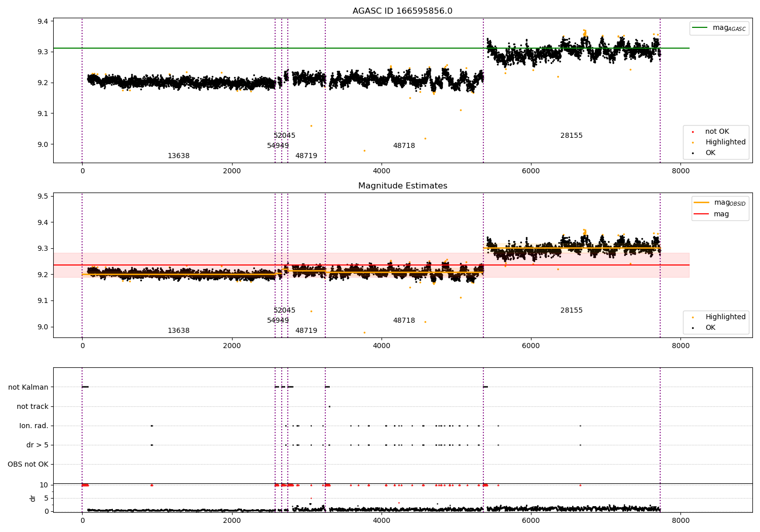Click the orange mag OBSID legend line sample
Image resolution: width=760 pixels, height=532 pixels.
(702, 202)
